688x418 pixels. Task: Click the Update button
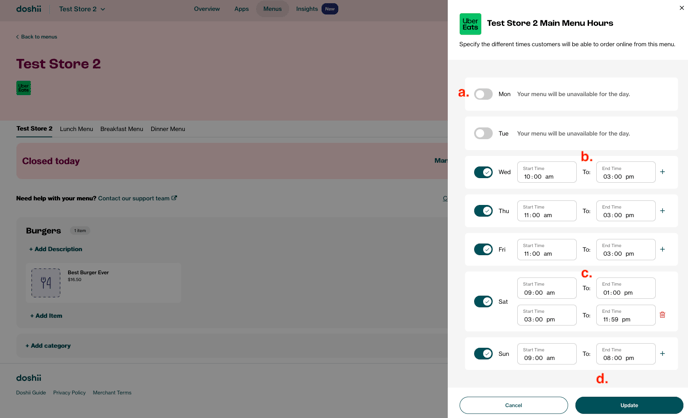click(x=629, y=405)
